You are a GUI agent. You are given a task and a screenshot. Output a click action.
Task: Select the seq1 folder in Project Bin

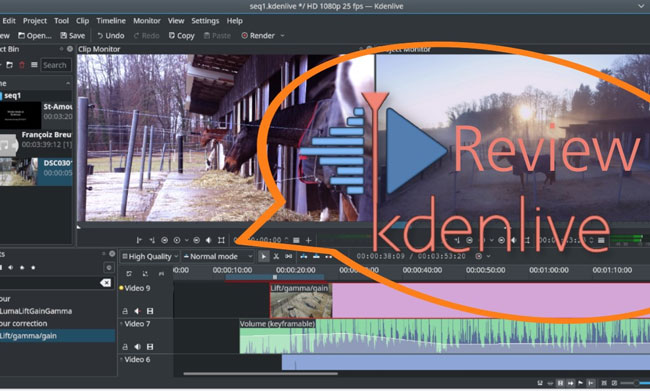pyautogui.click(x=36, y=96)
